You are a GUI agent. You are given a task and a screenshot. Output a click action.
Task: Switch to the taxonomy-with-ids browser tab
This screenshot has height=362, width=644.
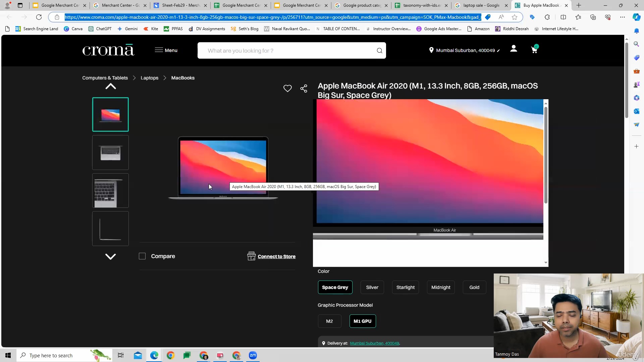[422, 5]
